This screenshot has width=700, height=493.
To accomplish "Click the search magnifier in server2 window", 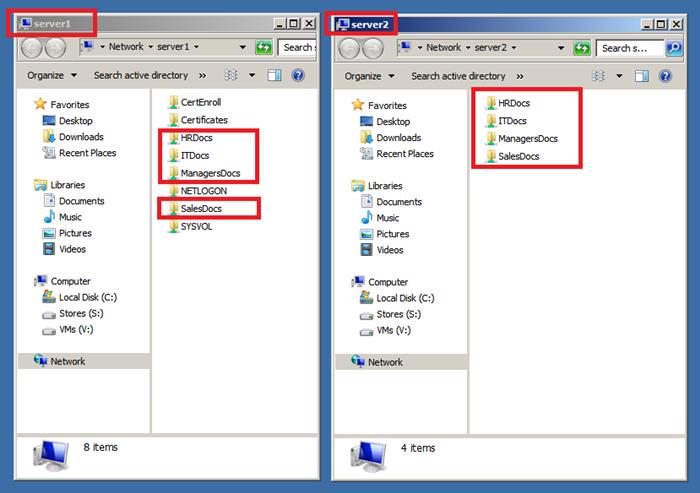I will [x=673, y=48].
